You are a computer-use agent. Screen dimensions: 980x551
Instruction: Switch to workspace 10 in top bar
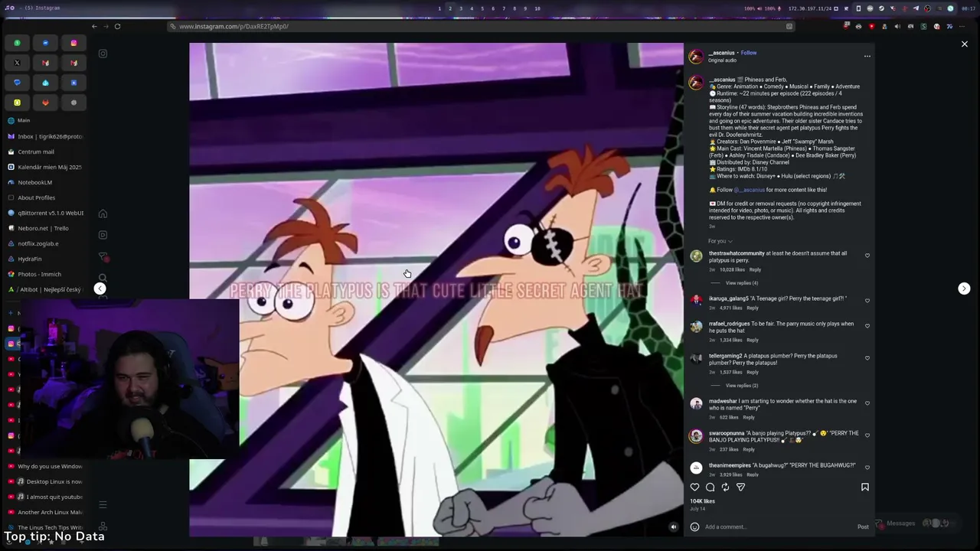(537, 8)
